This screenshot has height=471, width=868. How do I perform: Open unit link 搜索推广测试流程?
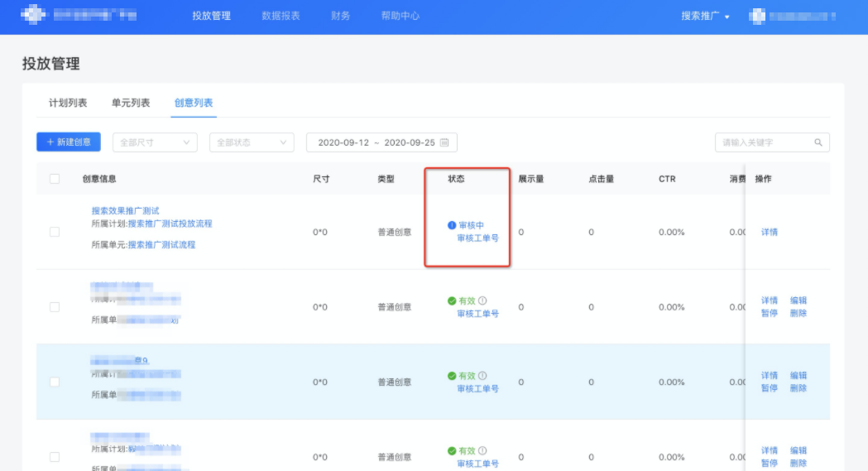pos(161,245)
